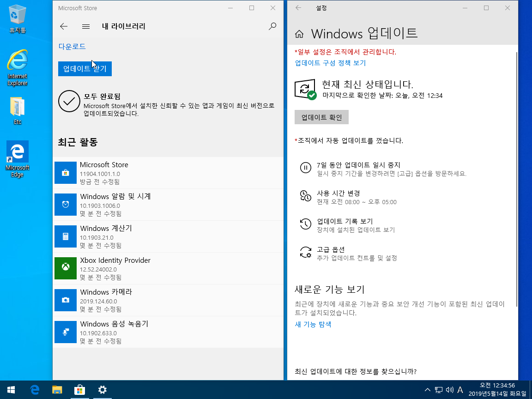Image resolution: width=532 pixels, height=399 pixels.
Task: Click the 새로운 기능 보기 heading
Action: [329, 290]
